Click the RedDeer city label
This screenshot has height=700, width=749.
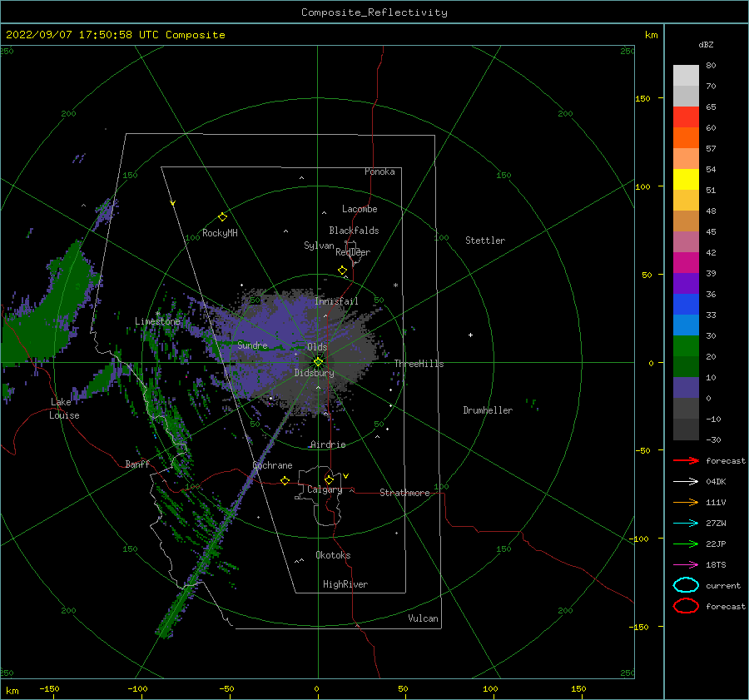(x=353, y=252)
